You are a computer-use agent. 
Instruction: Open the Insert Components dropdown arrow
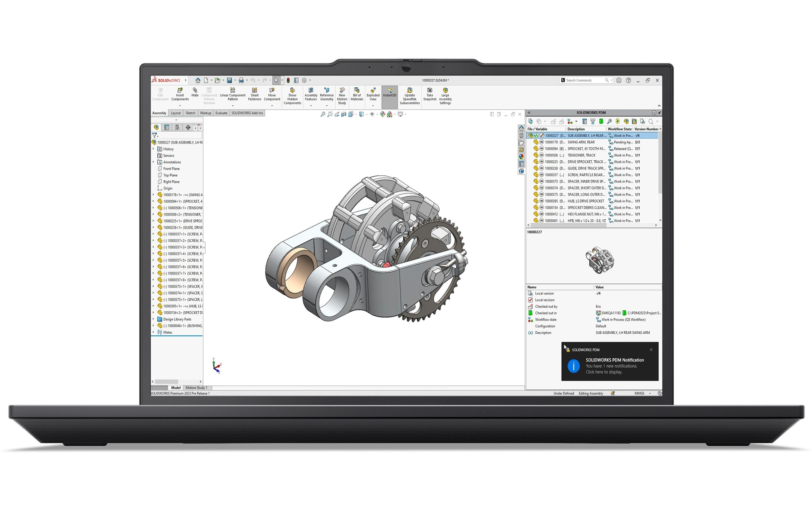180,106
